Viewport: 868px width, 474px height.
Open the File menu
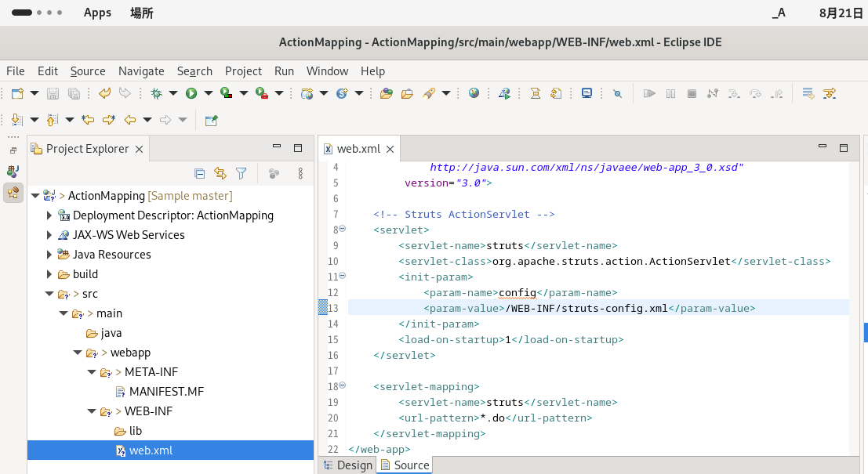click(16, 71)
